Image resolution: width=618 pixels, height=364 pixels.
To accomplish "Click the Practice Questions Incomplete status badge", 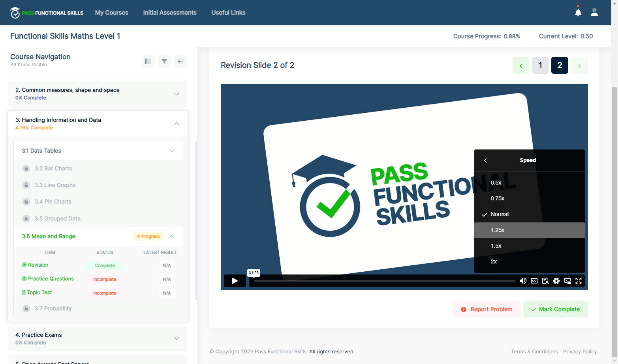I will [x=105, y=280].
